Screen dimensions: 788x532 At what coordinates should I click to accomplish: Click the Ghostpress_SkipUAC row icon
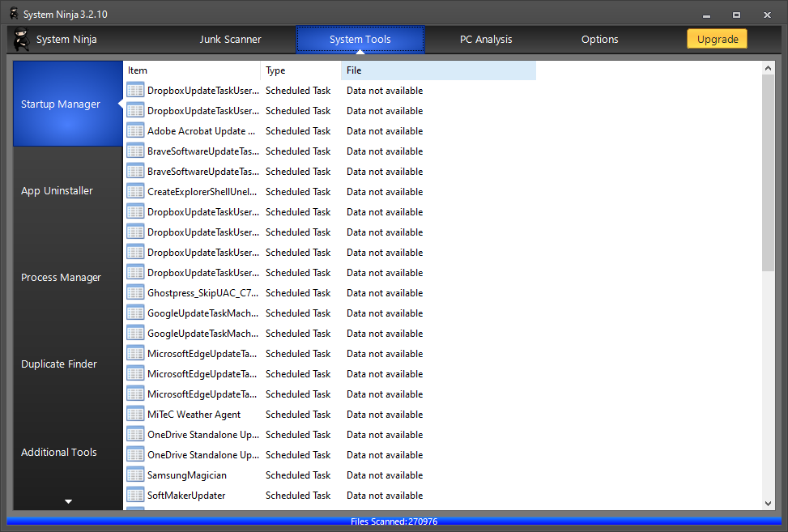135,293
